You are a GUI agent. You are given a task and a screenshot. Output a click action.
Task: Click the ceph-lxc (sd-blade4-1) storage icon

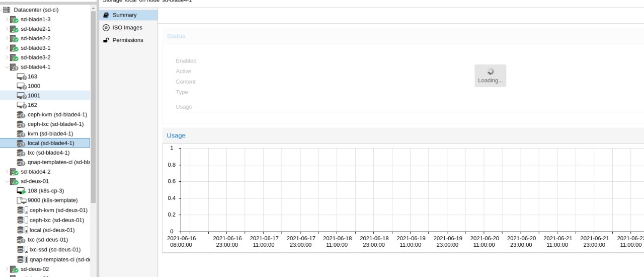21,124
